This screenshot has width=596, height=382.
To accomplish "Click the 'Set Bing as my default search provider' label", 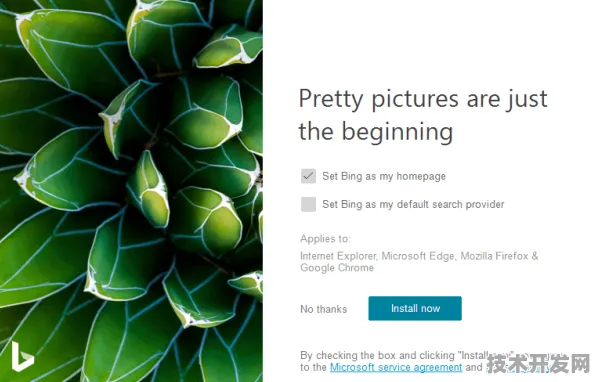I will (413, 204).
